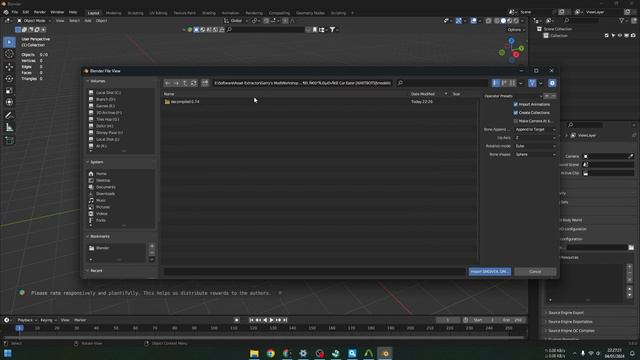
Task: Select the Measure tool
Action: (9, 128)
